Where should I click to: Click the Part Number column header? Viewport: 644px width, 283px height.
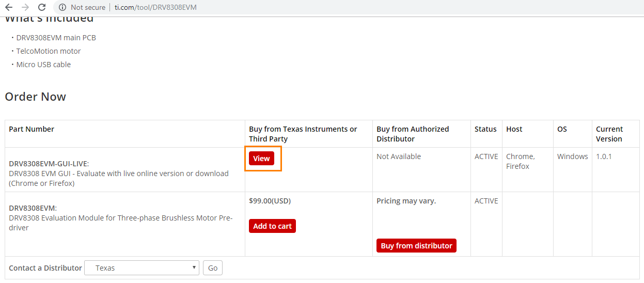point(32,129)
